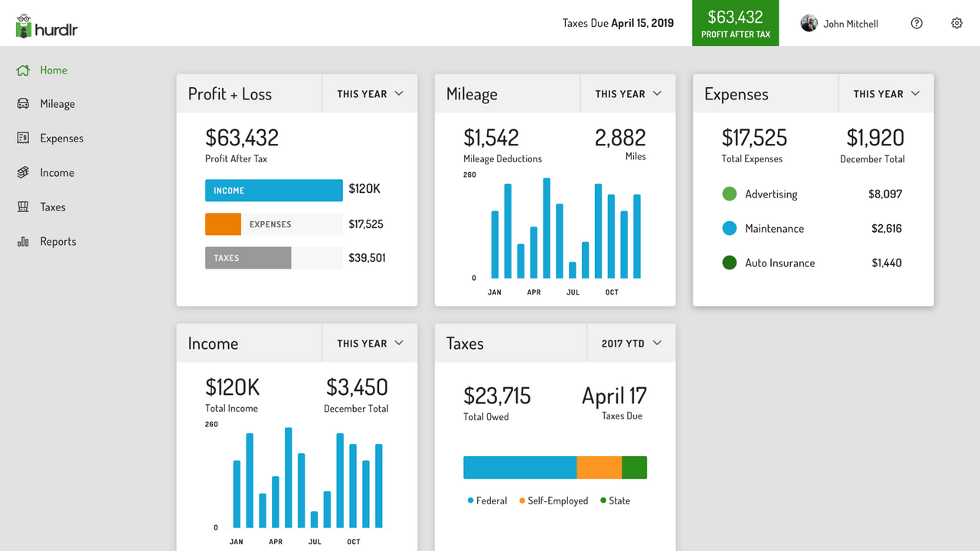Viewport: 980px width, 551px height.
Task: Toggle the Self-Employed legend entry
Action: [x=554, y=500]
